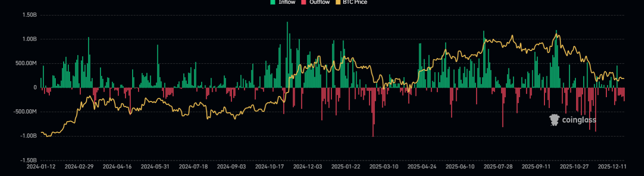Viewport: 644px width, 176px height.
Task: Click the yellow BTC Price legend swatch
Action: tap(338, 2)
